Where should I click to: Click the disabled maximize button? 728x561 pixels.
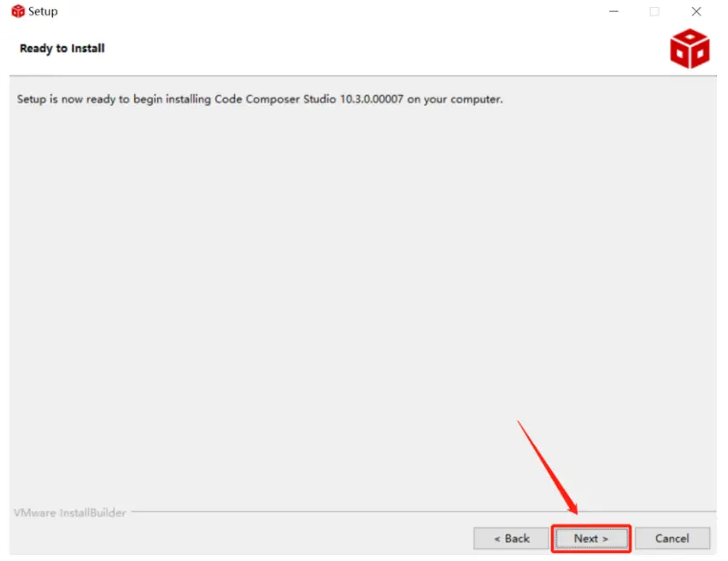[x=655, y=12]
